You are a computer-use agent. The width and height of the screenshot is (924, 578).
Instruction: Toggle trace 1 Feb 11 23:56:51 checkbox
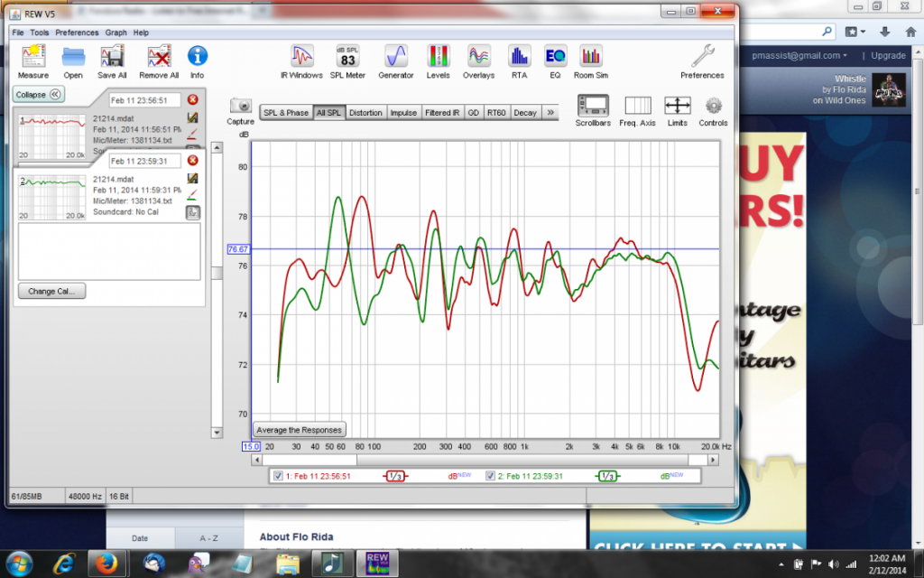coord(278,476)
